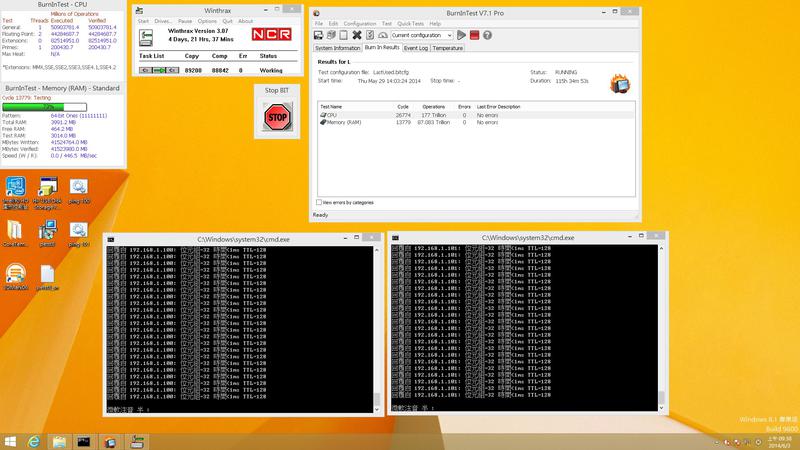This screenshot has height=450, width=800.
Task: Switch to the Temperature tab
Action: tap(447, 48)
